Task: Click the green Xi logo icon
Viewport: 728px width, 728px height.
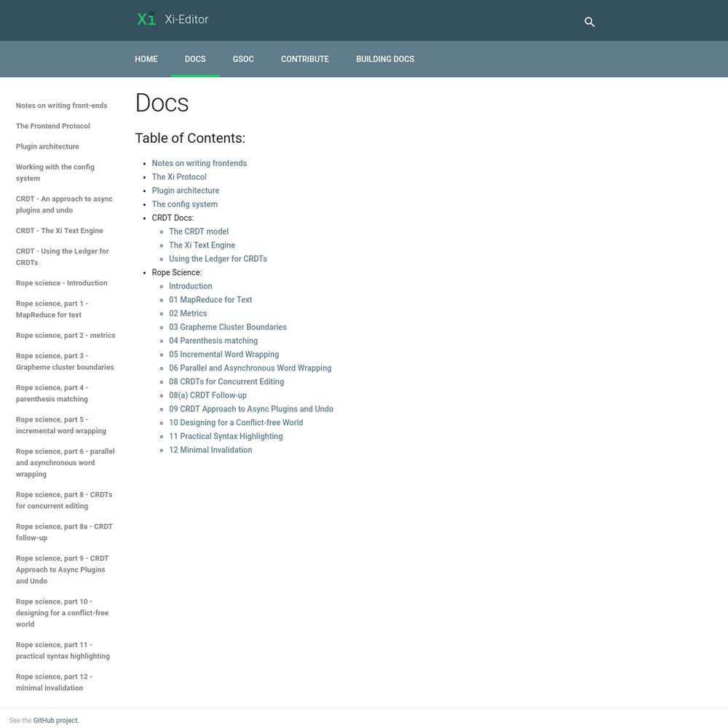Action: 146,19
